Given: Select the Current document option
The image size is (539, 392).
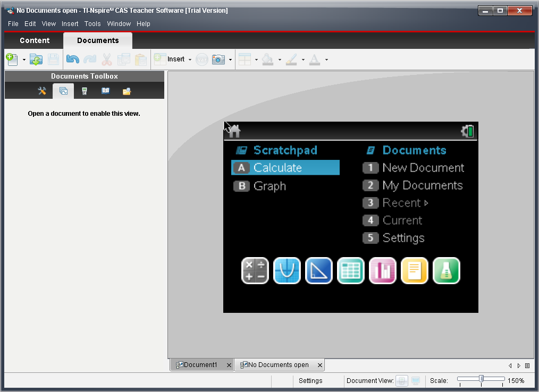Looking at the screenshot, I should point(393,220).
